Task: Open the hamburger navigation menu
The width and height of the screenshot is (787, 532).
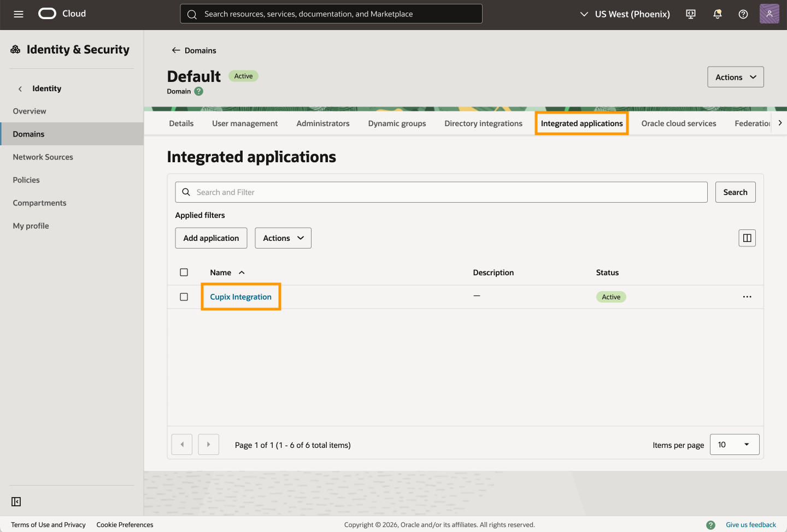Action: 19,14
